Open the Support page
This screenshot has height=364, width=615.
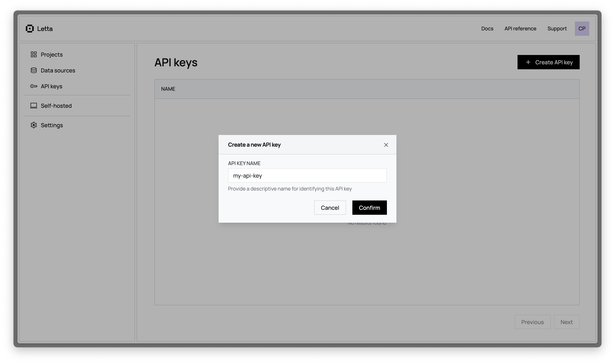(x=557, y=28)
